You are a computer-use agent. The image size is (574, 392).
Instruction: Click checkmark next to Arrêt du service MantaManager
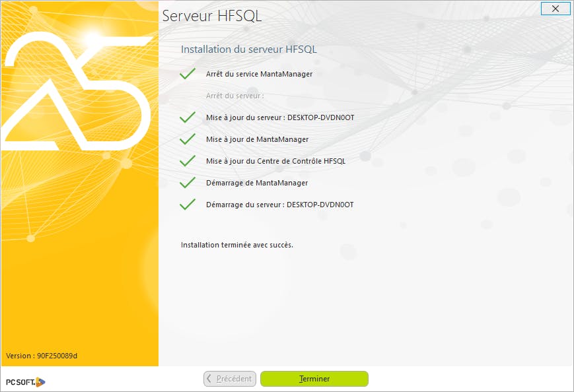click(x=188, y=73)
